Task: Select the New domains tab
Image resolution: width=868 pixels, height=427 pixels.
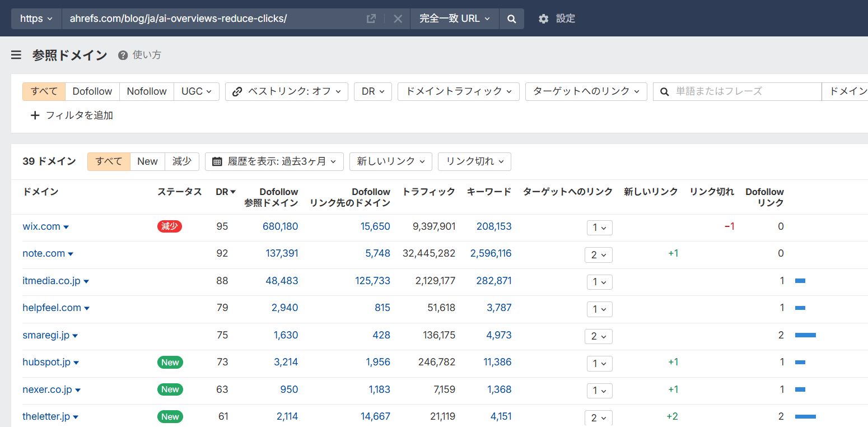Action: 147,161
